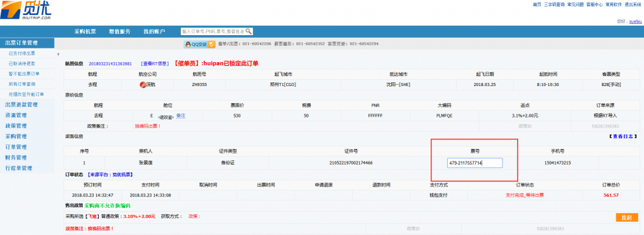Click the orange 挂起 button
The width and height of the screenshot is (644, 235).
[x=627, y=217]
